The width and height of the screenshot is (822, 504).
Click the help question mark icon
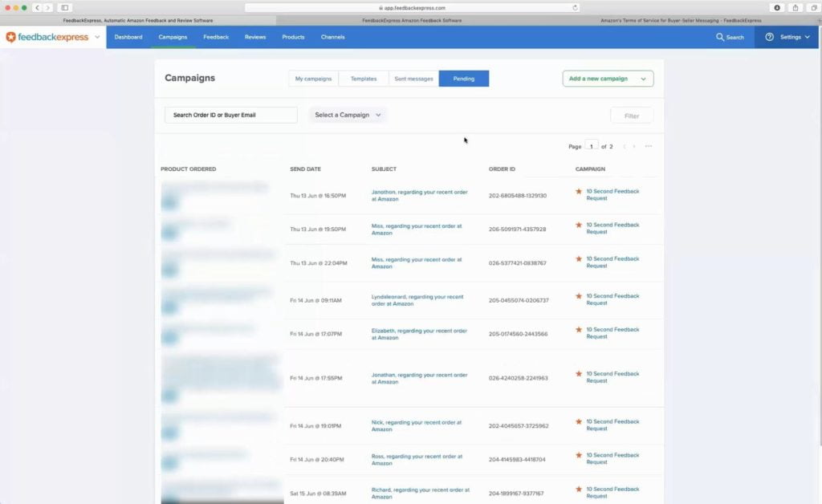(x=769, y=37)
